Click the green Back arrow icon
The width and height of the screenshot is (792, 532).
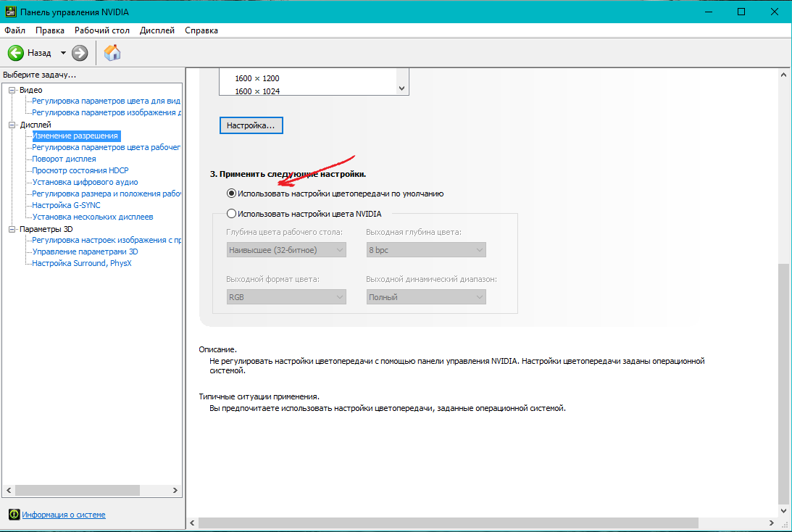pos(16,52)
